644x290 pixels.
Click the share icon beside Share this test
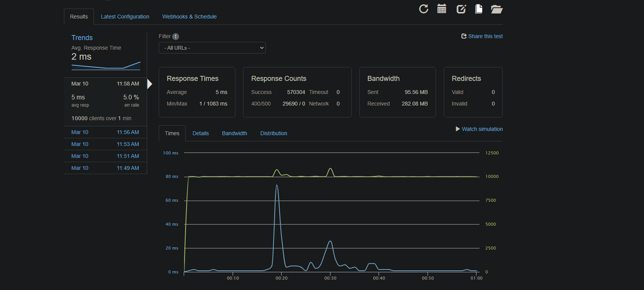pyautogui.click(x=464, y=36)
